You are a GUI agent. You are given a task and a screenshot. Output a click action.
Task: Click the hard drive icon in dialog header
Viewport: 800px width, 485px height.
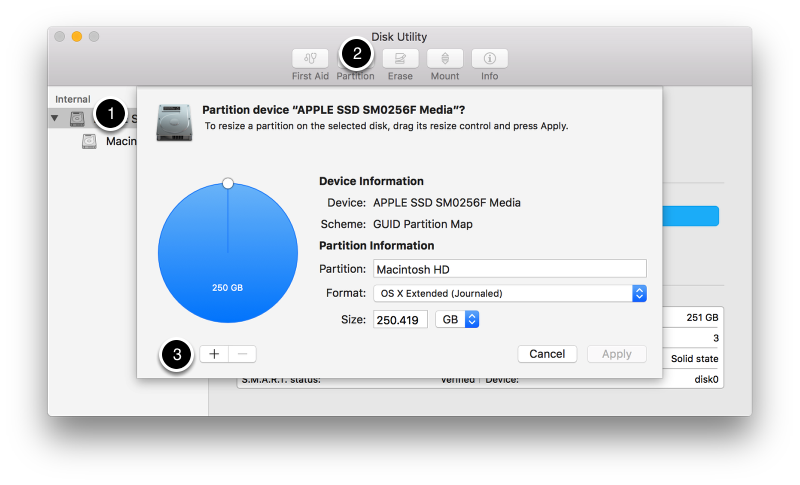(x=174, y=118)
